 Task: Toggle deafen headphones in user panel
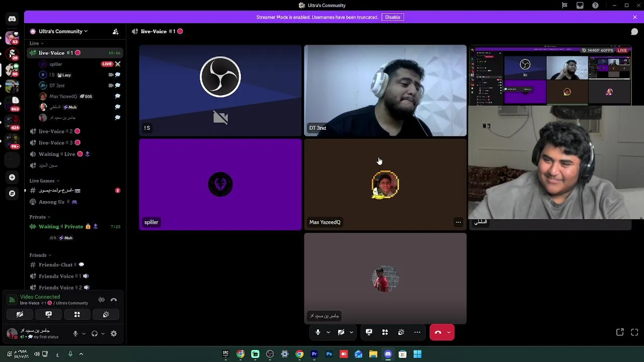[95, 333]
